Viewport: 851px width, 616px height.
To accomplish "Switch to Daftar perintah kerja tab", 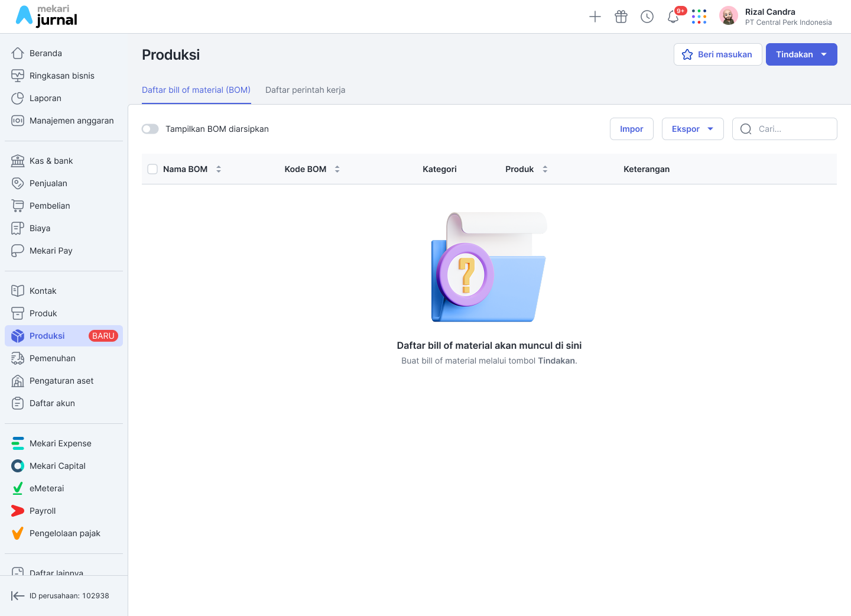I will point(306,90).
